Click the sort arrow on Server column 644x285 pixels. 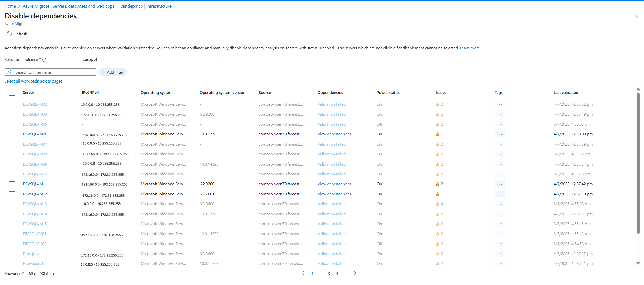point(37,93)
